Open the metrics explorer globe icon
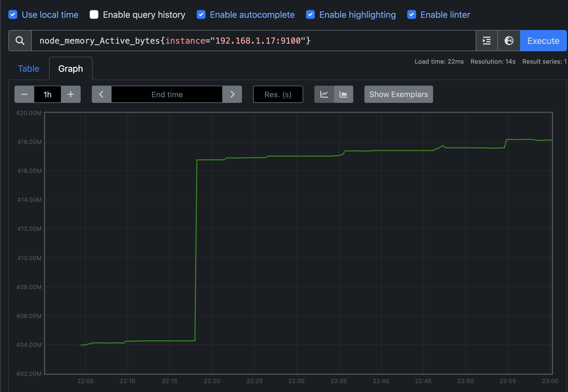 (x=509, y=41)
